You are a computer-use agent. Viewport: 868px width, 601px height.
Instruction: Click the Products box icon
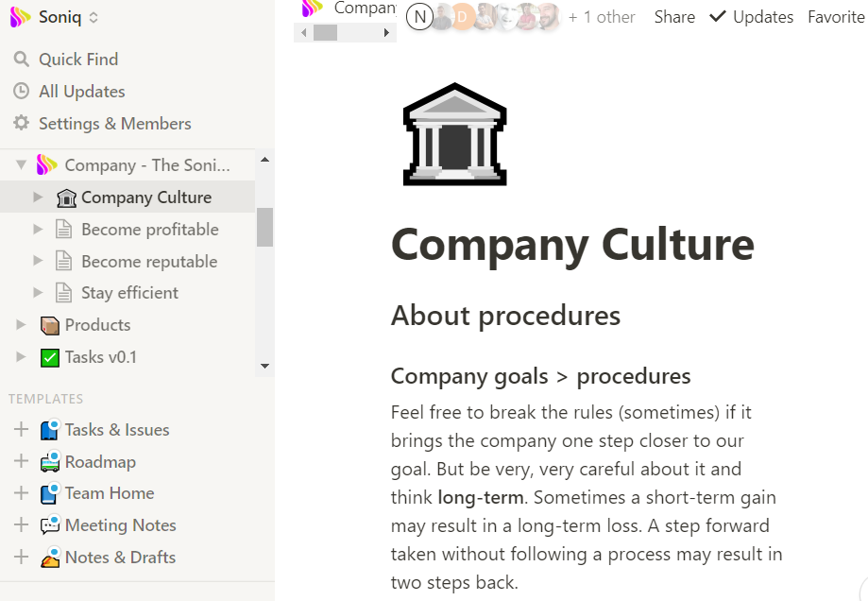[x=50, y=325]
